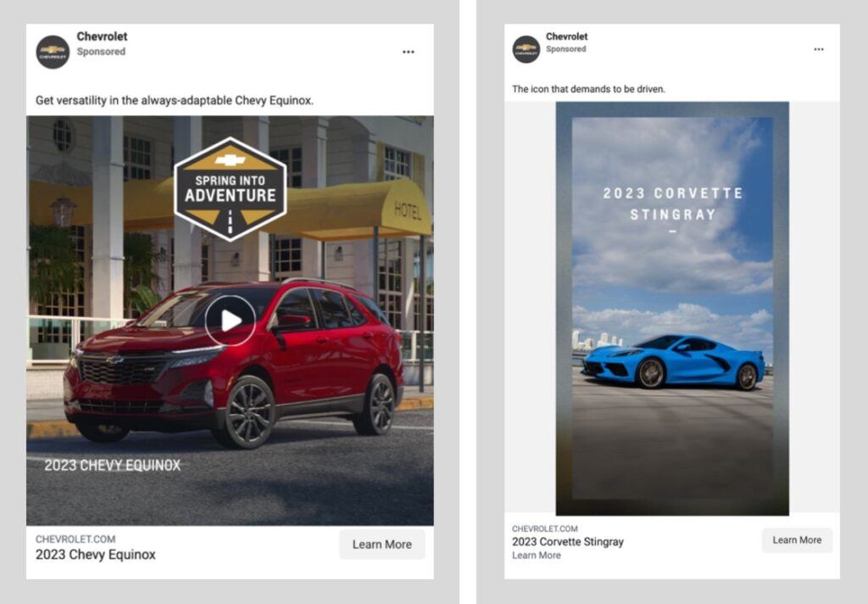Click Sponsored label on the Corvette ad

click(565, 49)
